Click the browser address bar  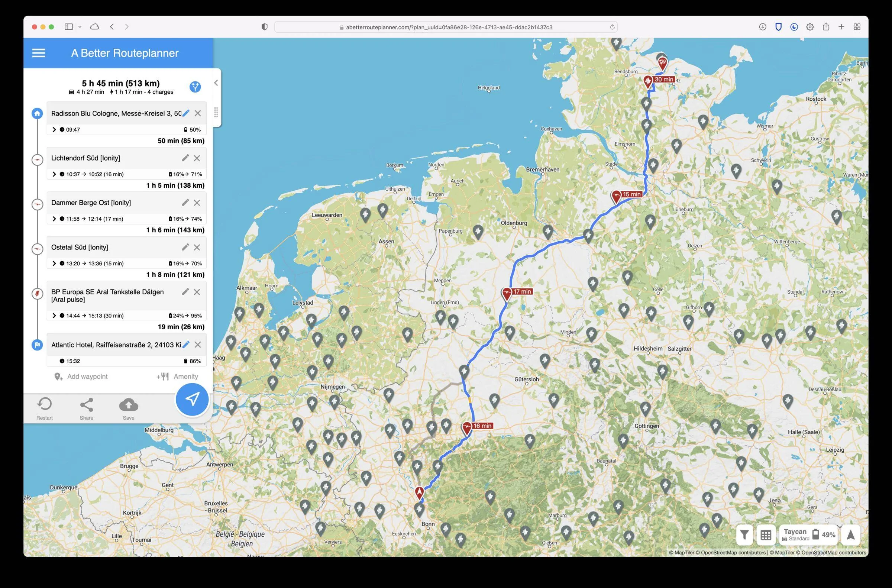tap(445, 27)
